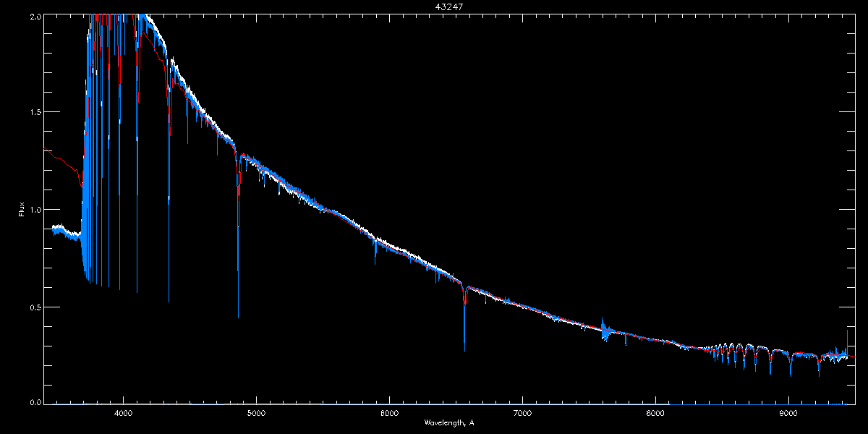Click the 'Wavelength, A' x-axis label

(x=449, y=422)
